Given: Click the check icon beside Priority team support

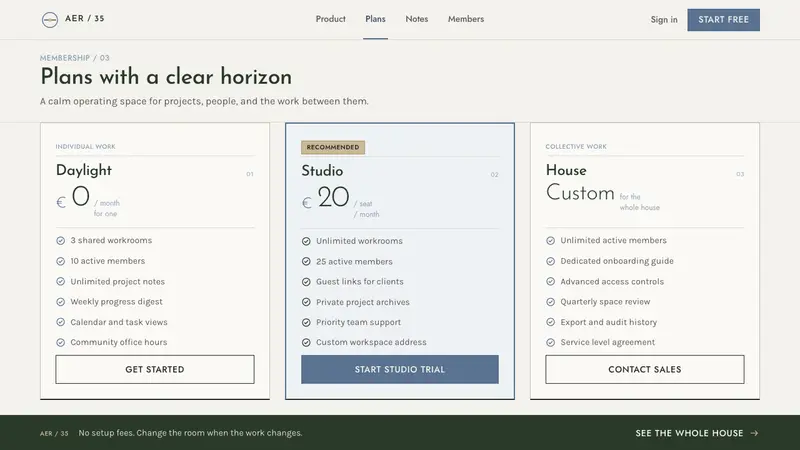Looking at the screenshot, I should tap(306, 322).
